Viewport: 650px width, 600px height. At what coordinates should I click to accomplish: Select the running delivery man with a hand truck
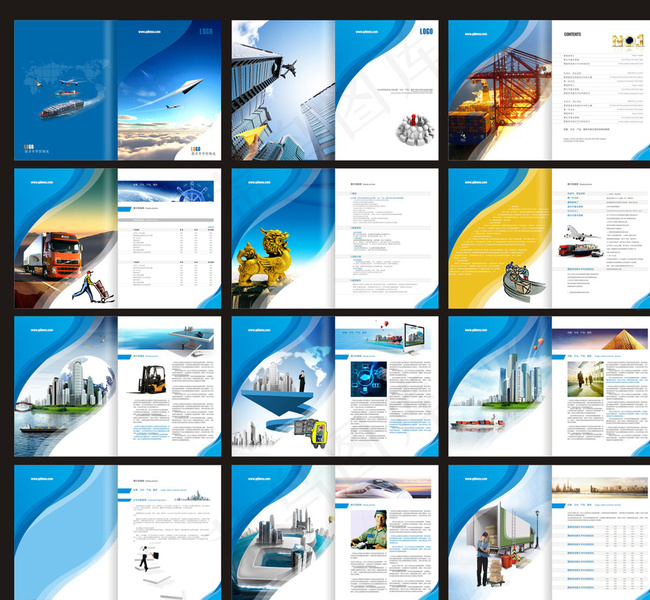click(x=92, y=287)
